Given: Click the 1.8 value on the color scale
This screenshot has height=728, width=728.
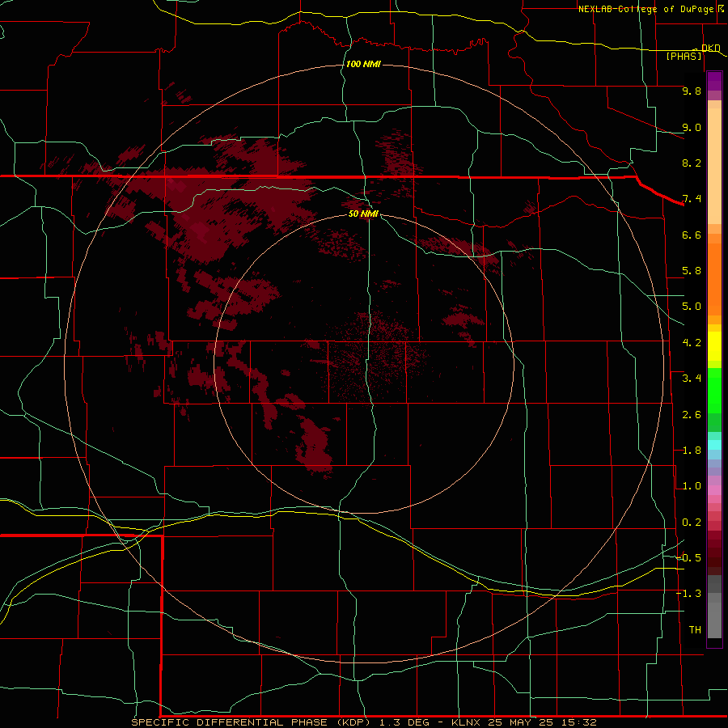Looking at the screenshot, I should 692,451.
